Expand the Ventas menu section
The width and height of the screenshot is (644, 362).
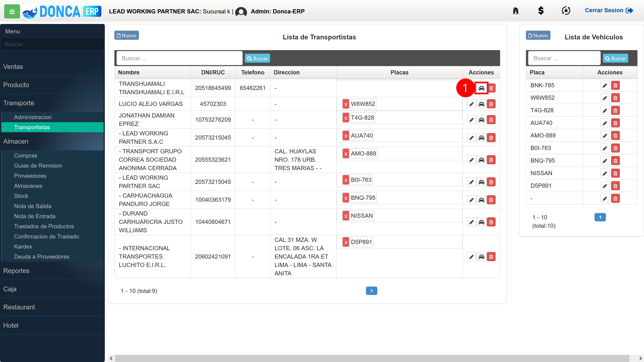coord(52,67)
